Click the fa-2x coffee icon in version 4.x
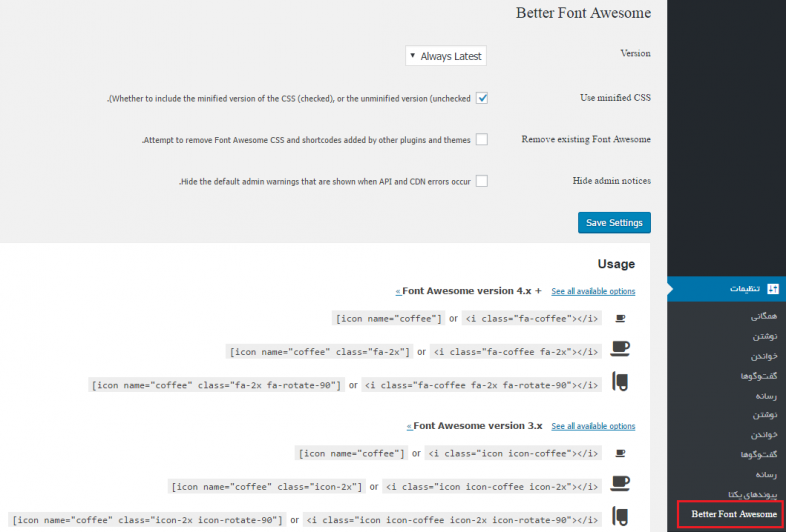Screen dimensions: 786x532 tap(620, 350)
